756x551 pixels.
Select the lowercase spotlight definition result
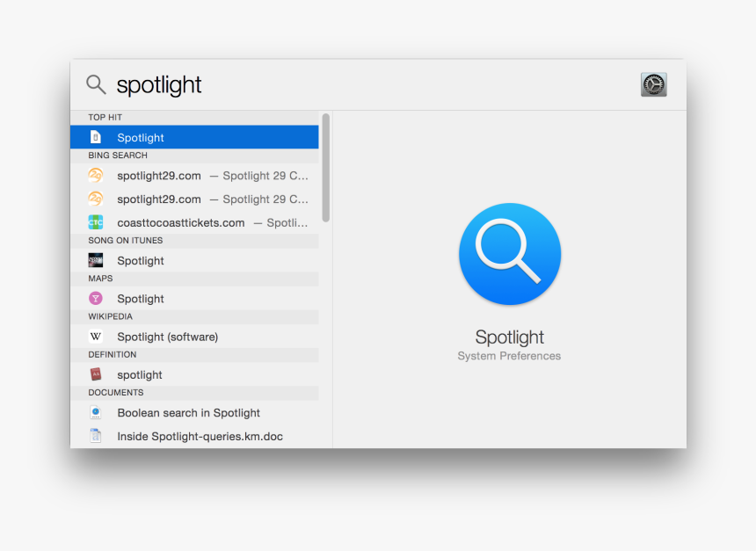(140, 374)
